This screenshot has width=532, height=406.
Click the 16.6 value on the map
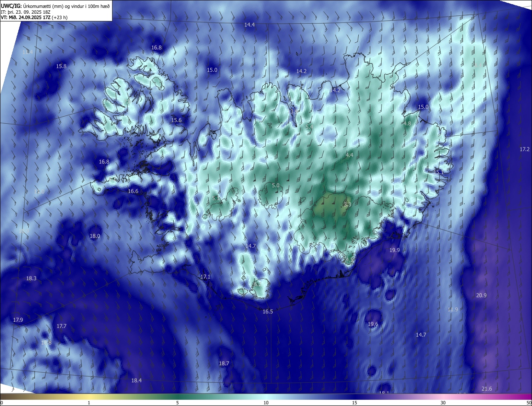pos(133,191)
